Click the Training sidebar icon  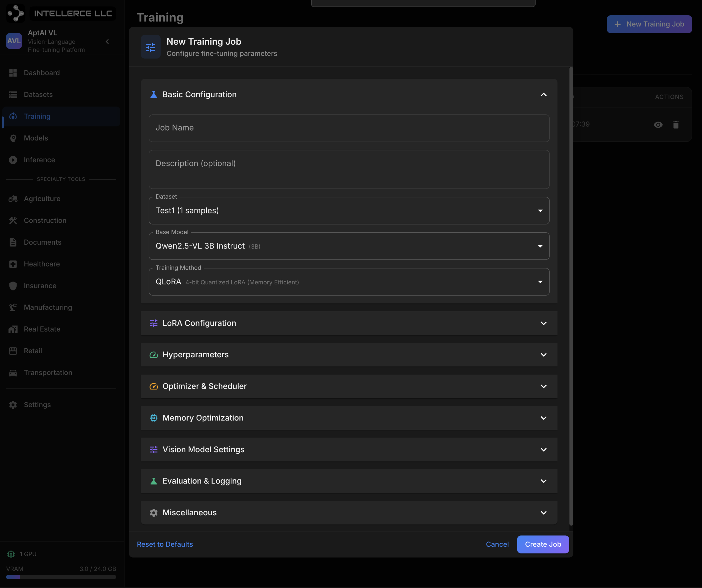(13, 116)
